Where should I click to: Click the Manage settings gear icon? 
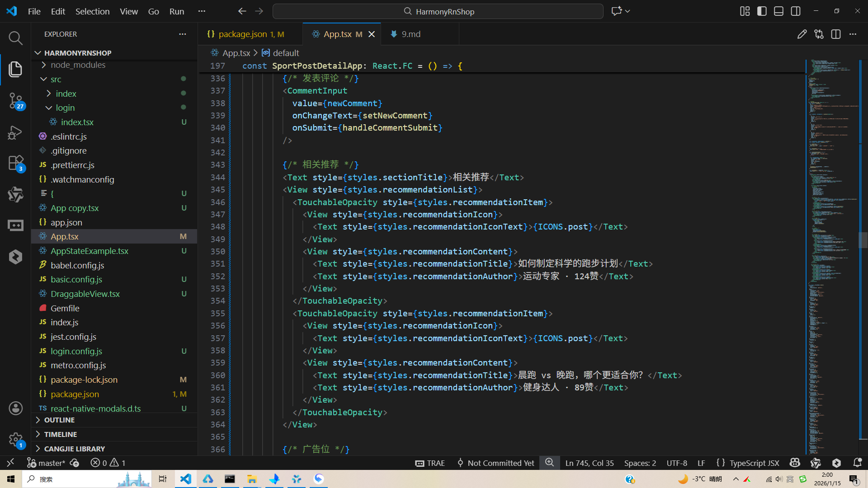click(x=15, y=439)
